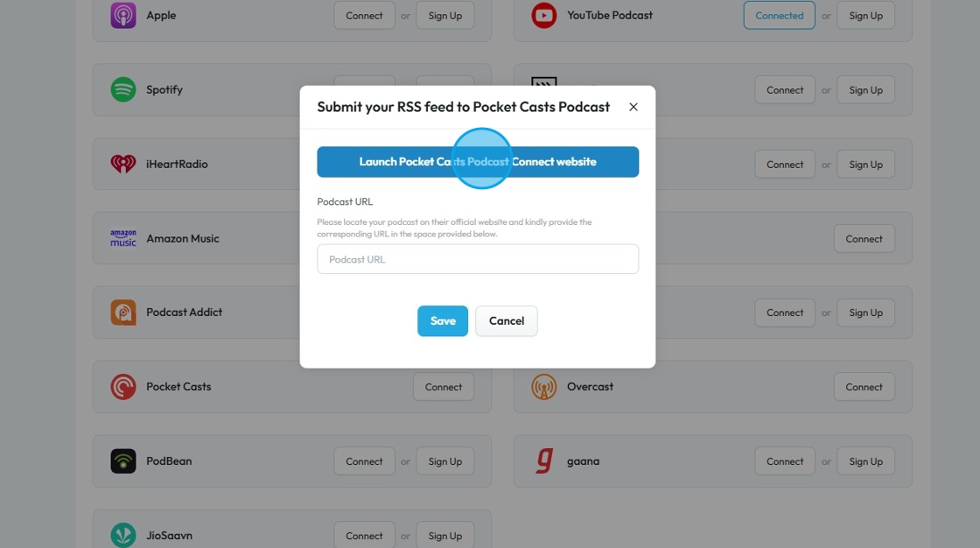Click the Overcast icon

[x=544, y=387]
